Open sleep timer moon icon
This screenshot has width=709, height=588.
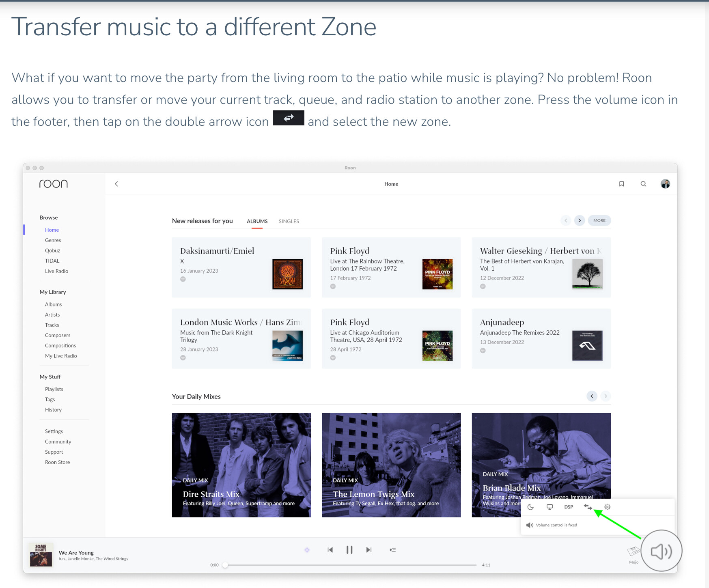coord(530,507)
